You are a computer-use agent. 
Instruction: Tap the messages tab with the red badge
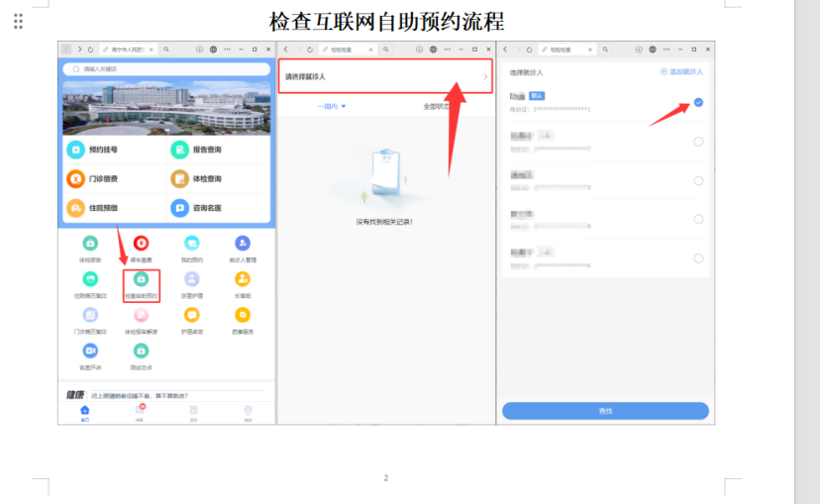click(140, 413)
